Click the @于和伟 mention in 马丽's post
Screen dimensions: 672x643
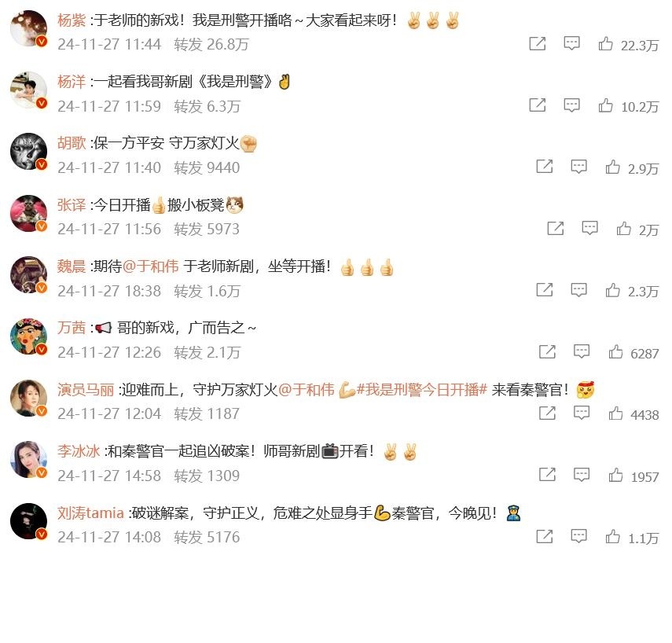(x=307, y=390)
